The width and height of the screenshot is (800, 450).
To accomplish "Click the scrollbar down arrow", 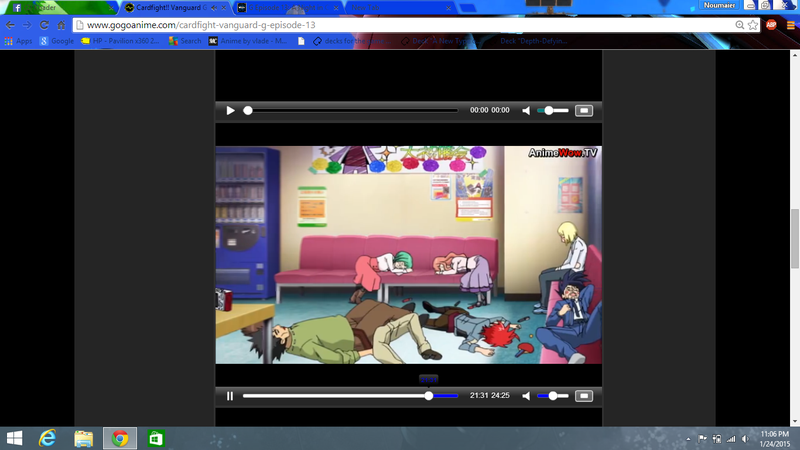I will pyautogui.click(x=795, y=421).
